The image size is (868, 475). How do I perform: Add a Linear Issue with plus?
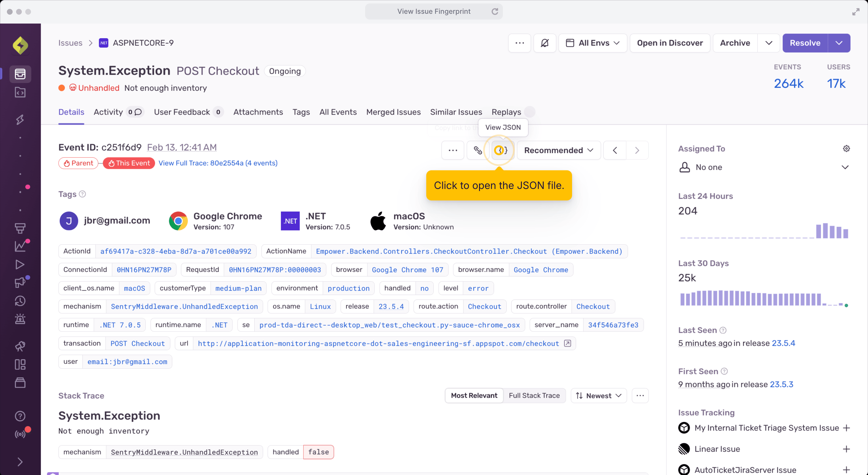coord(846,449)
